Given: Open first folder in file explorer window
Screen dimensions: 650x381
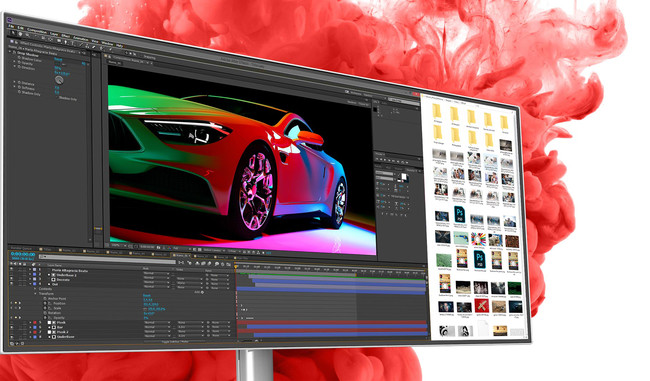Looking at the screenshot, I should (x=437, y=112).
